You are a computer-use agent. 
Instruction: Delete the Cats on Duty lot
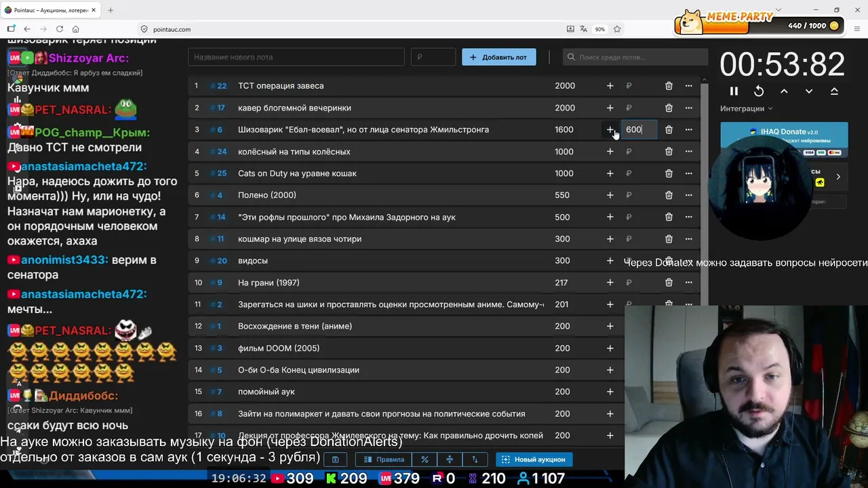(669, 173)
